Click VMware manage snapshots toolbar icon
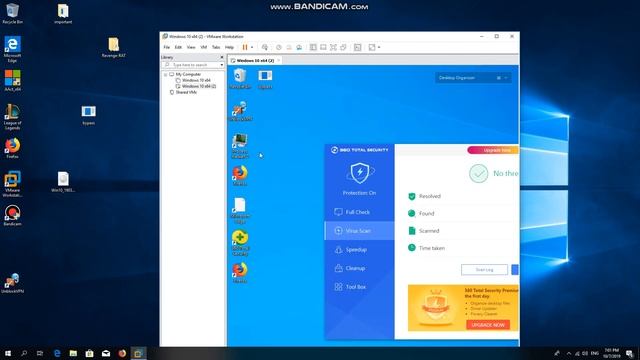Viewport: 640px width, 360px height. coord(299,47)
